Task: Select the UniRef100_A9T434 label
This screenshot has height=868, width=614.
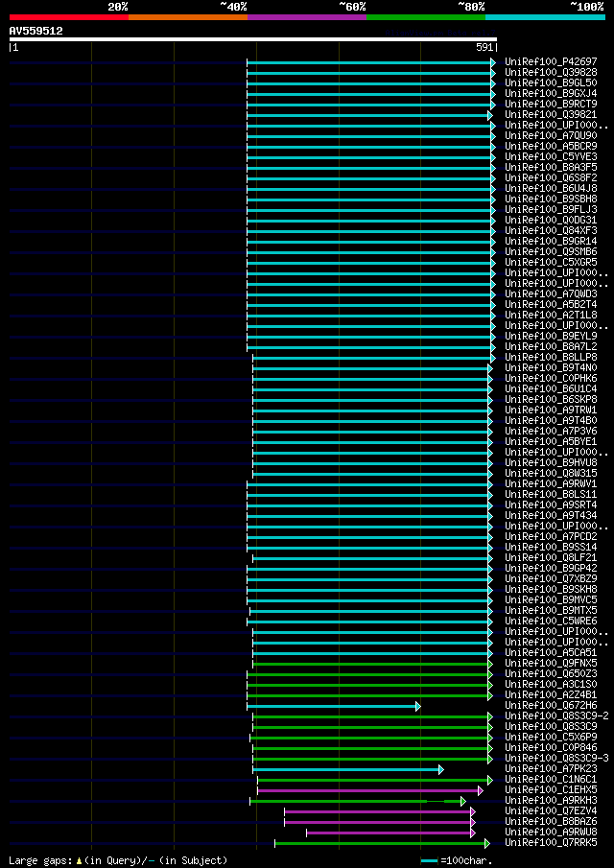Action: [x=551, y=515]
